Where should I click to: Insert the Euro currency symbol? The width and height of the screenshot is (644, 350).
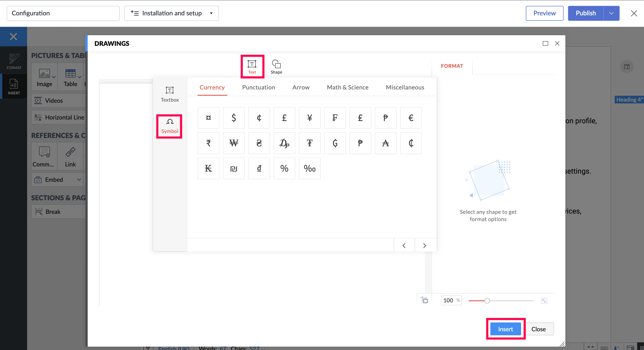[411, 118]
